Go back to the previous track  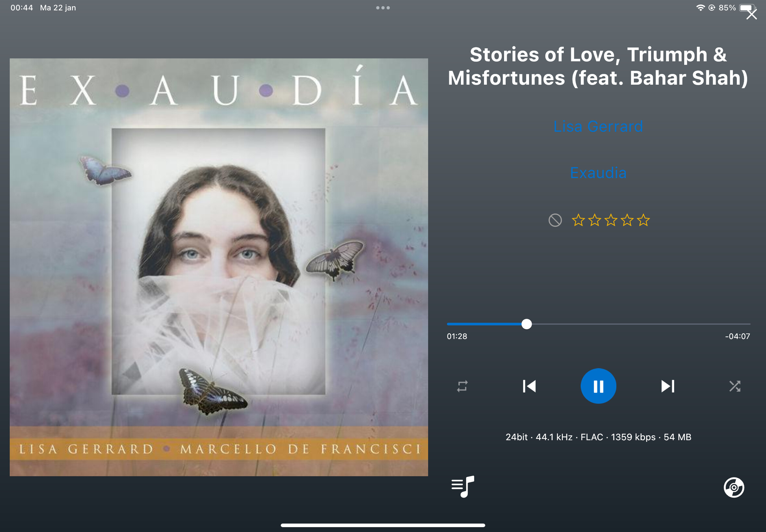pyautogui.click(x=529, y=386)
